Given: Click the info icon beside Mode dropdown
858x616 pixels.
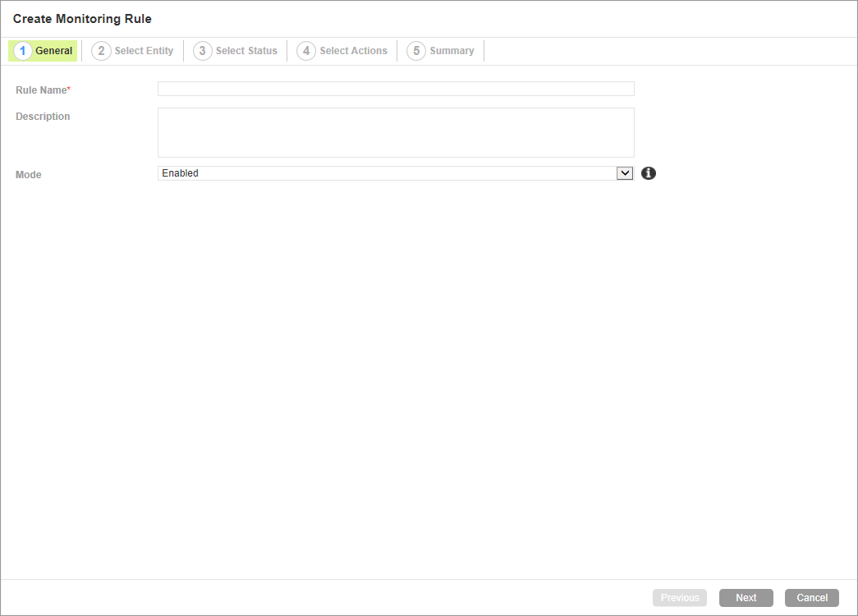Looking at the screenshot, I should (649, 173).
